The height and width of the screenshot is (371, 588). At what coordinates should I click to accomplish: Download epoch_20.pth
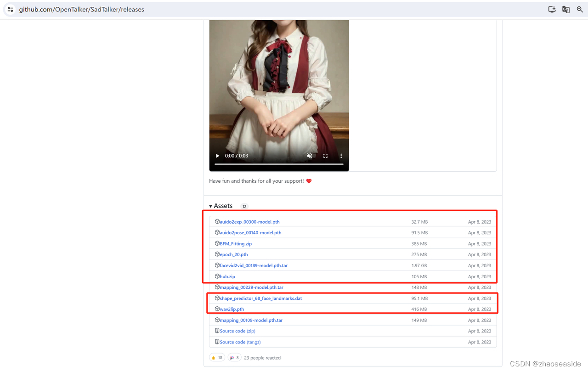tap(234, 254)
